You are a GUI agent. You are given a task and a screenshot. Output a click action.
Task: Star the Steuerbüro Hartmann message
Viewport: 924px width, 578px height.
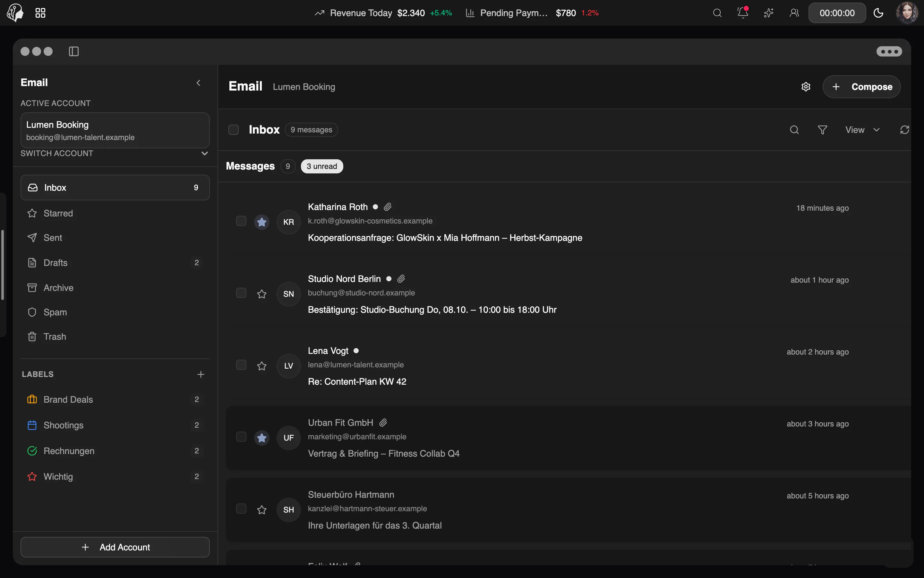click(261, 509)
